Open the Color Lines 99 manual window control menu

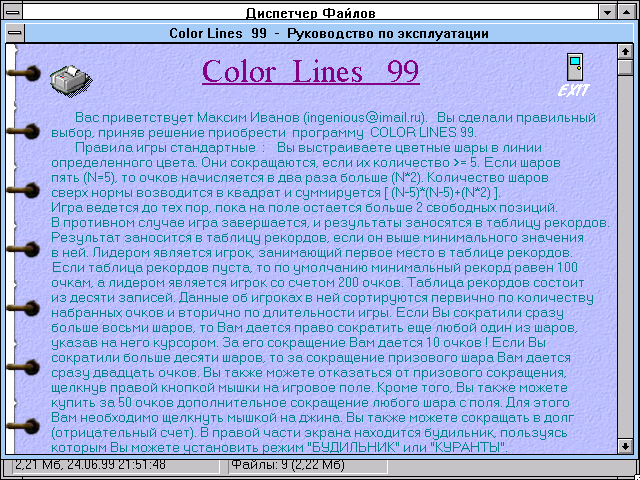(15, 33)
